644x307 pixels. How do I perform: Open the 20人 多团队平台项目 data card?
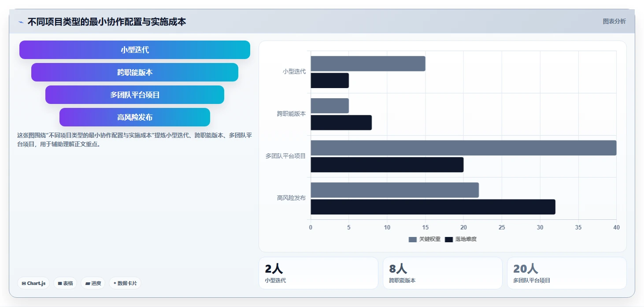click(x=567, y=273)
